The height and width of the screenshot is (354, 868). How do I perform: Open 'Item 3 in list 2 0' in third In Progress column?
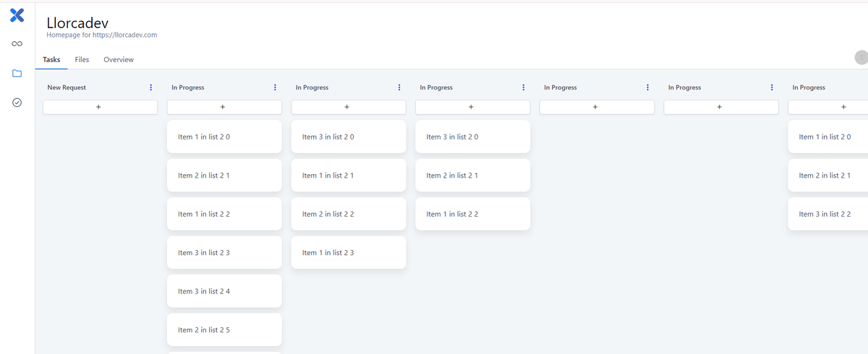click(x=472, y=137)
